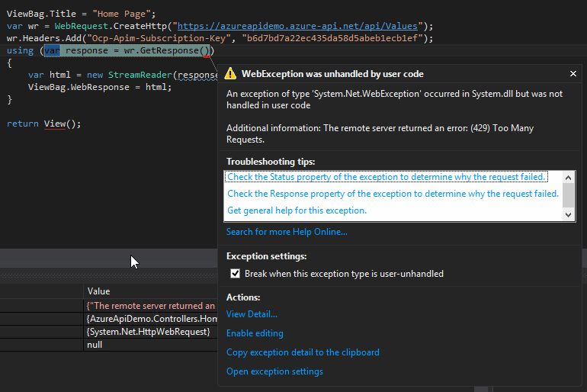Click the '429 Too Many Requests' additional information text
Screen dimensions: 587x392
380,133
